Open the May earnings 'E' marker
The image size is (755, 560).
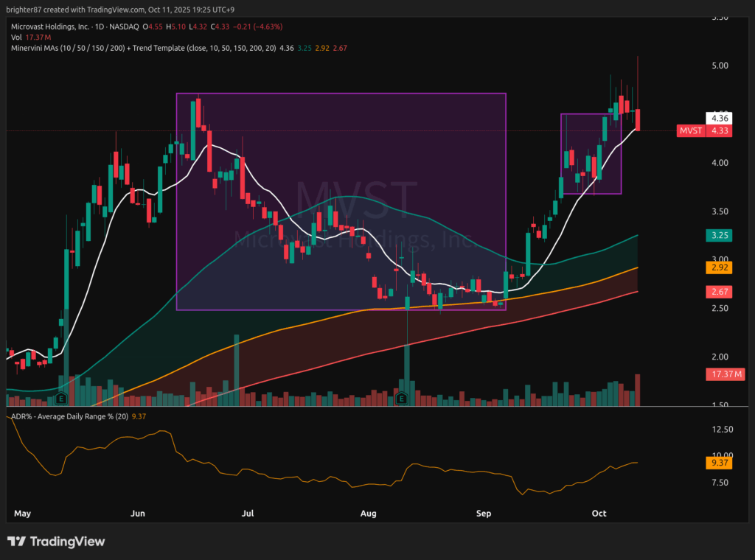[x=62, y=399]
